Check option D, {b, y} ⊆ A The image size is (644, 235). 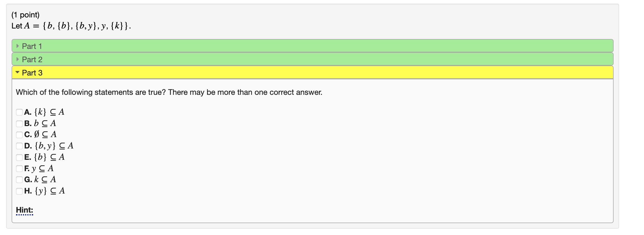[x=19, y=146]
